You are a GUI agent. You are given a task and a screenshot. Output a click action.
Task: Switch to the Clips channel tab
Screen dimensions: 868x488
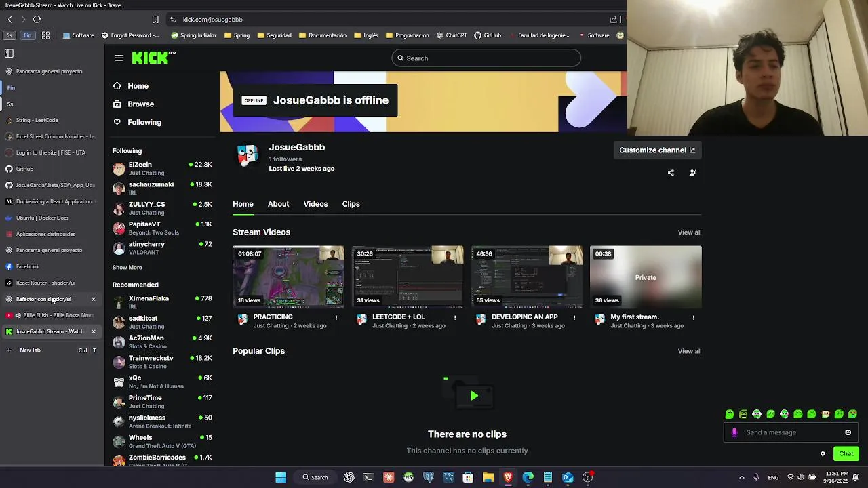click(x=351, y=204)
